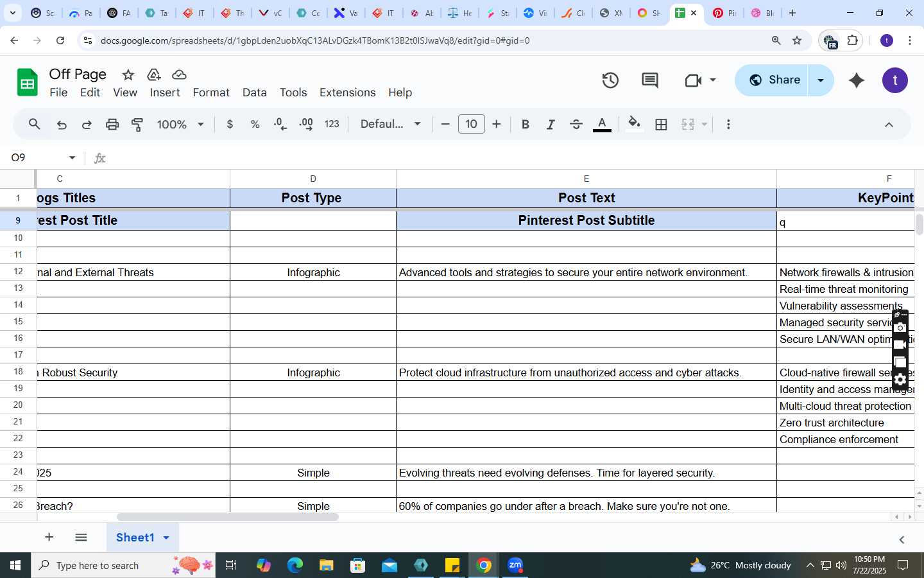Open the Tools menu
Viewport: 924px width, 578px height.
[293, 92]
